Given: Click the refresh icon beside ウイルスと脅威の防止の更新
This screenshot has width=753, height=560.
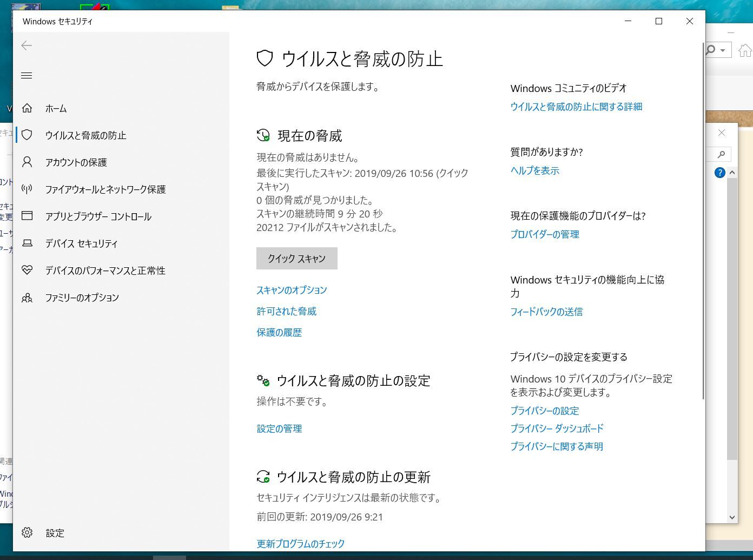Looking at the screenshot, I should (263, 477).
